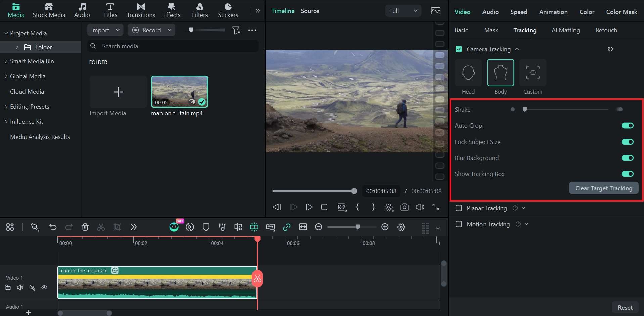Expand Global Media section

click(6, 76)
